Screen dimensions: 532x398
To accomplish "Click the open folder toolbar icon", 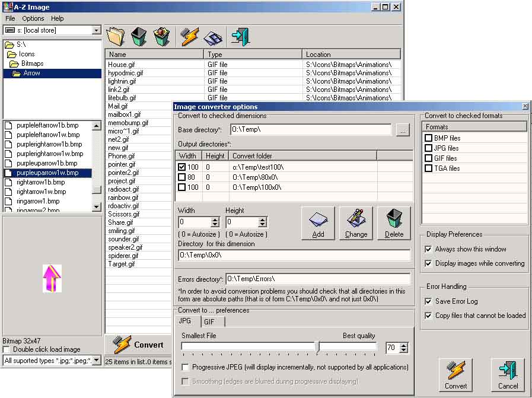I will pos(116,37).
